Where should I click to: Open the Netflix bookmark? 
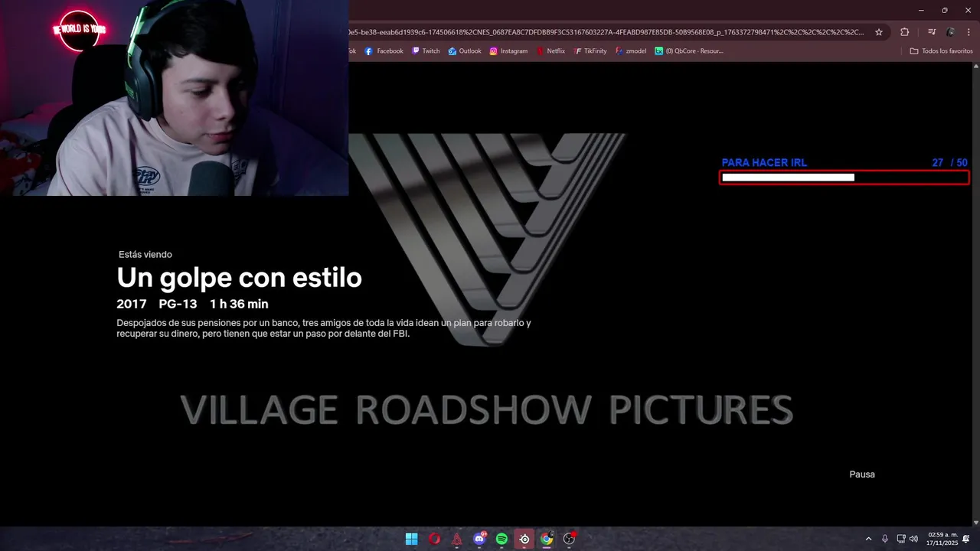[x=550, y=51]
